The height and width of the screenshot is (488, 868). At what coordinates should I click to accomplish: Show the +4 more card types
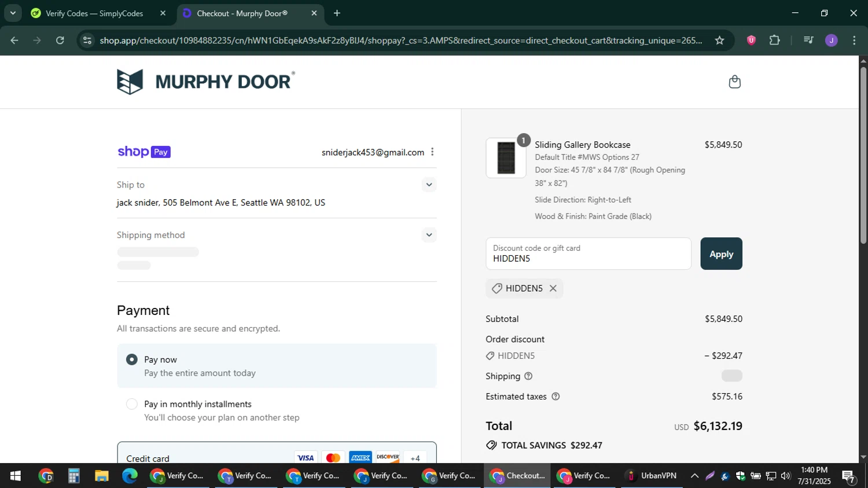pyautogui.click(x=415, y=458)
